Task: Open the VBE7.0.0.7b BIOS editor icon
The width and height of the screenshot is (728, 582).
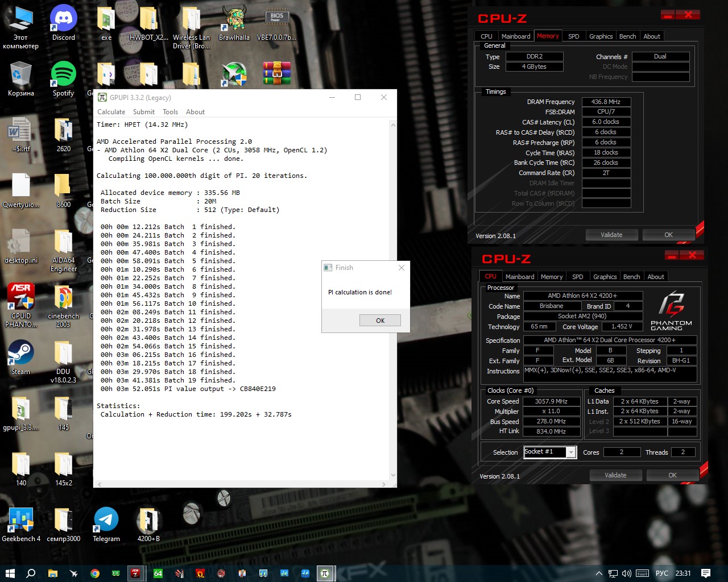Action: (277, 23)
